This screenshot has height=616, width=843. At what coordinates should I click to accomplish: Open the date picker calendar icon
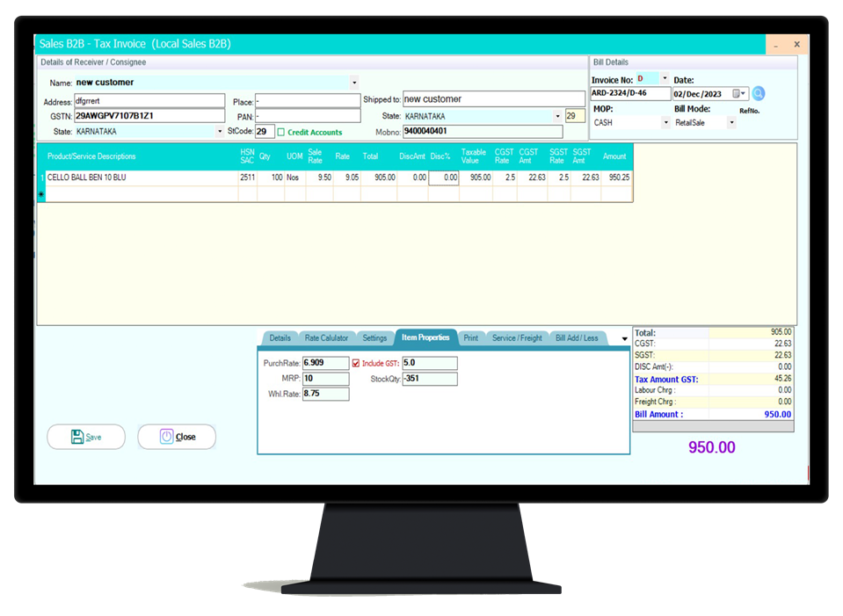(x=738, y=93)
